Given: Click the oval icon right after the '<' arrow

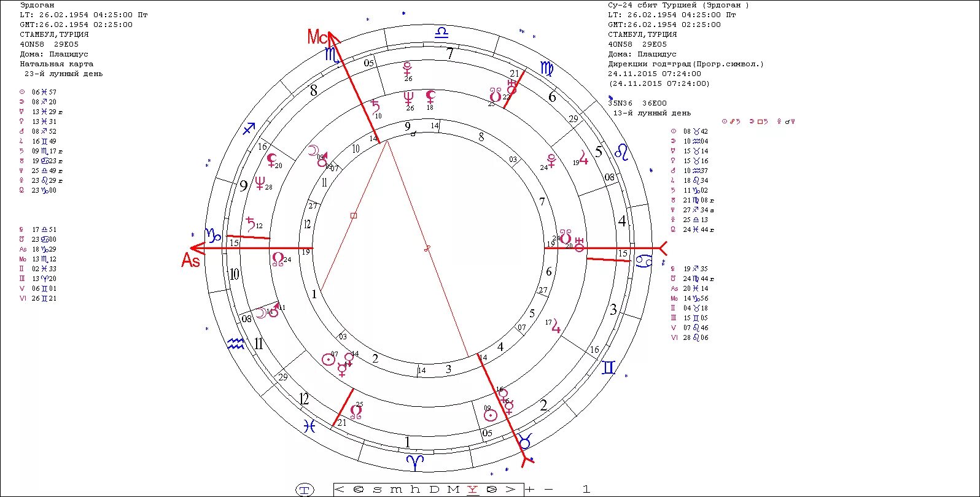Looking at the screenshot, I should point(359,489).
